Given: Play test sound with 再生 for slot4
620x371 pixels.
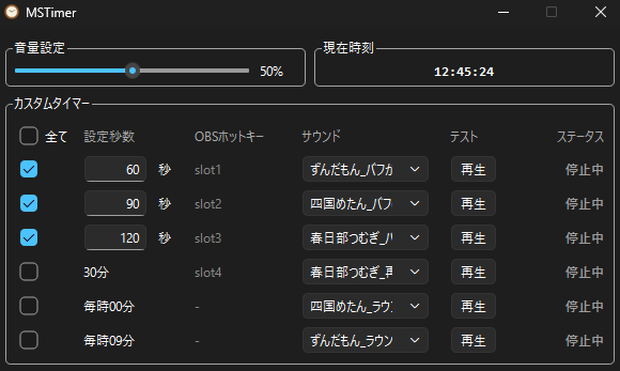Looking at the screenshot, I should tap(473, 272).
